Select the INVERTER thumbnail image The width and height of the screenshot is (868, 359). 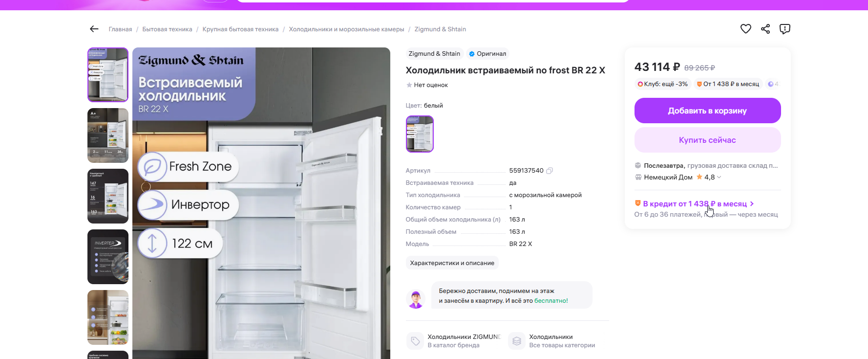(108, 257)
